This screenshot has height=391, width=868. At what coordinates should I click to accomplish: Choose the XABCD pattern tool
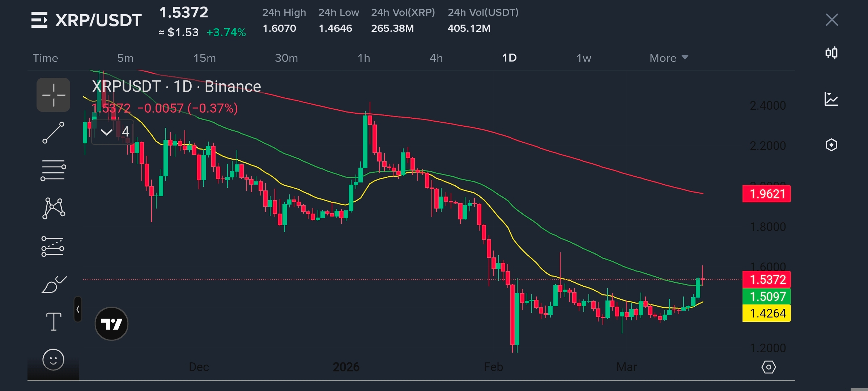coord(53,208)
